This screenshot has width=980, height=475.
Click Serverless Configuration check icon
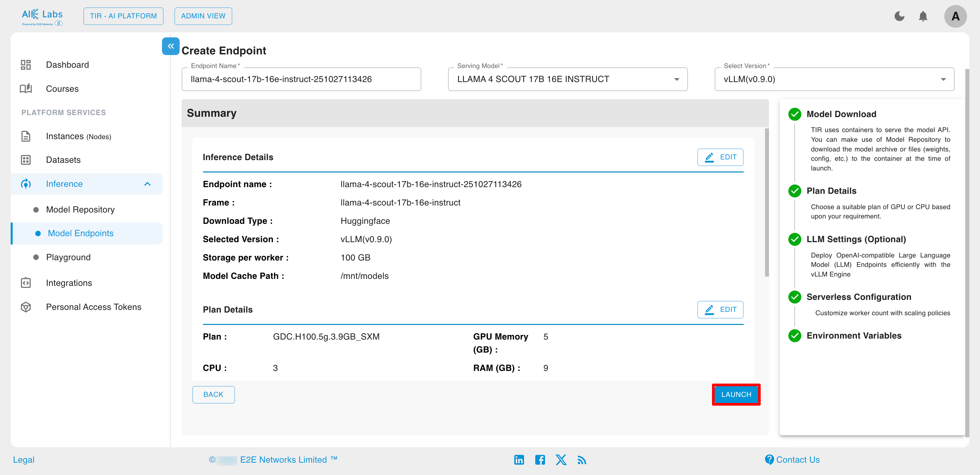click(x=794, y=297)
